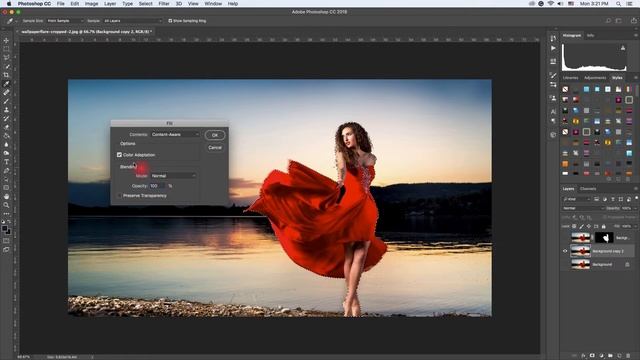Open the Help menu
640x360 pixels.
click(x=233, y=4)
